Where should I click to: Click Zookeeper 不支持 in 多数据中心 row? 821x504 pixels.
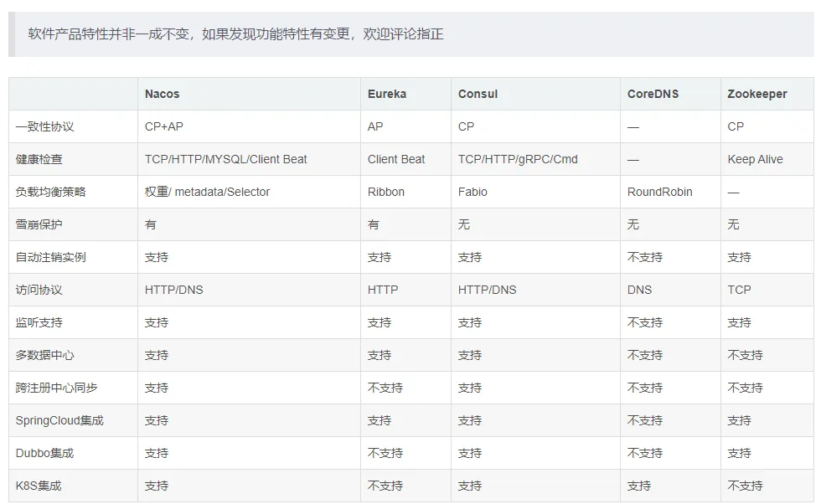(x=745, y=355)
